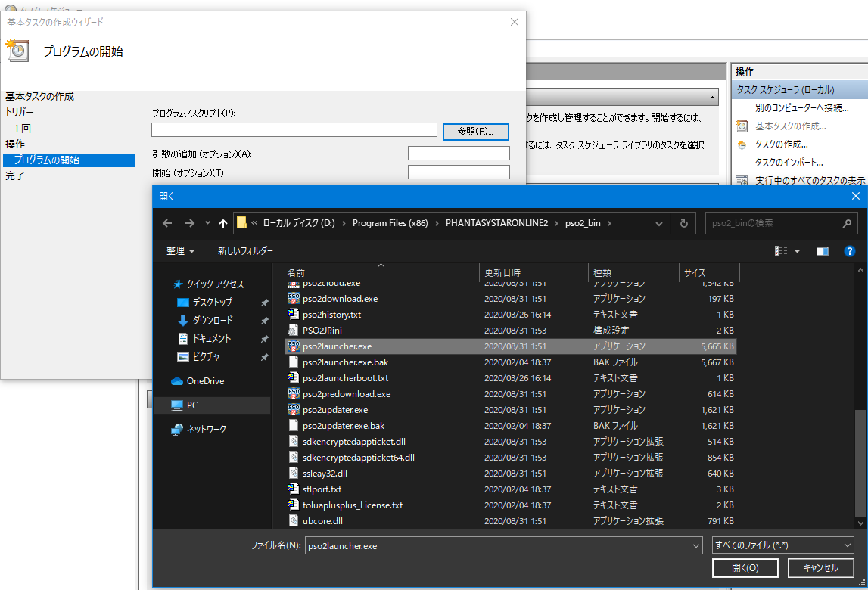Click the back arrow in Open dialog
Screen dimensions: 868x590
pyautogui.click(x=167, y=223)
